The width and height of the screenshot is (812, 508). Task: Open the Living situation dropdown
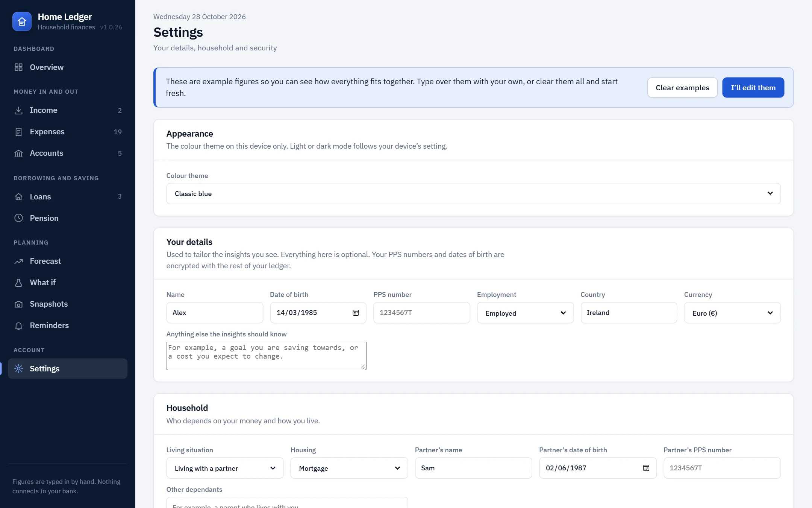[x=225, y=468]
